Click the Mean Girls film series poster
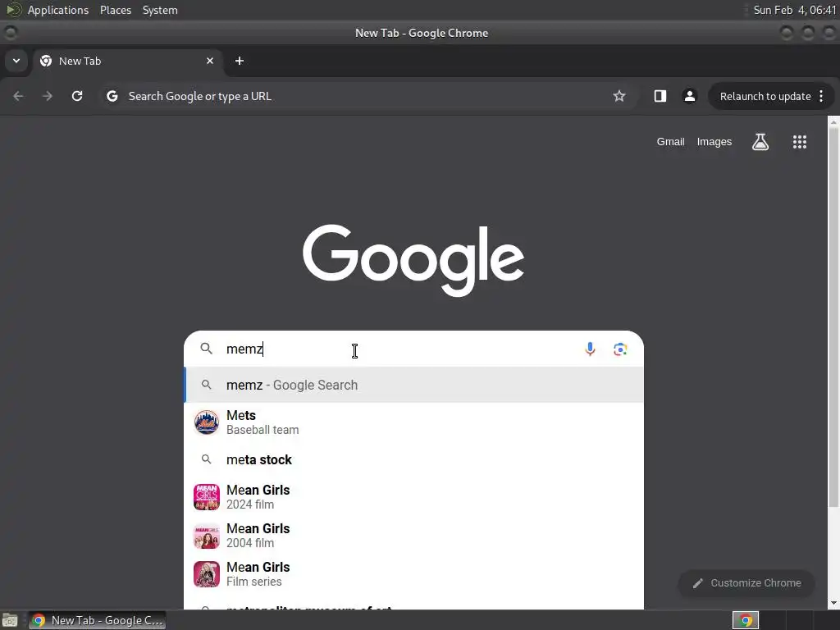840x630 pixels. 206,574
